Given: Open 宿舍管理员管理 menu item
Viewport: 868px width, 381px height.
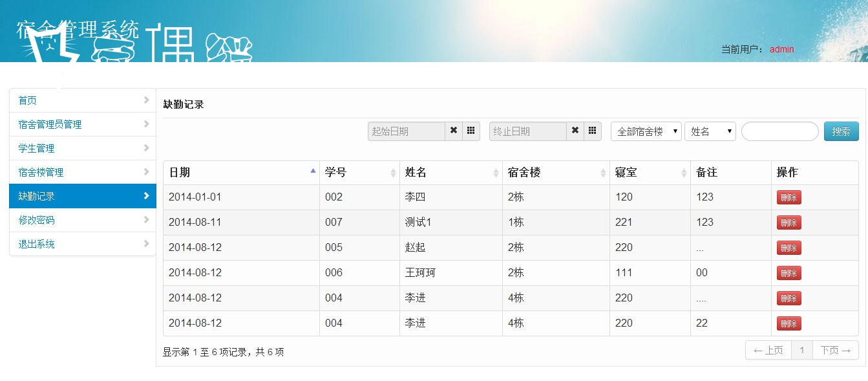Looking at the screenshot, I should tap(83, 124).
